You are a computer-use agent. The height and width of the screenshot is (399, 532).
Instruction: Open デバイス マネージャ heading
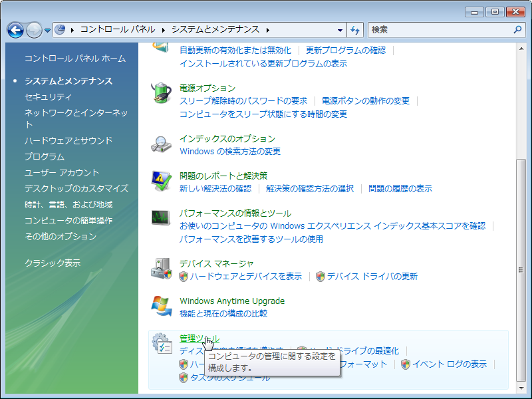click(x=217, y=263)
